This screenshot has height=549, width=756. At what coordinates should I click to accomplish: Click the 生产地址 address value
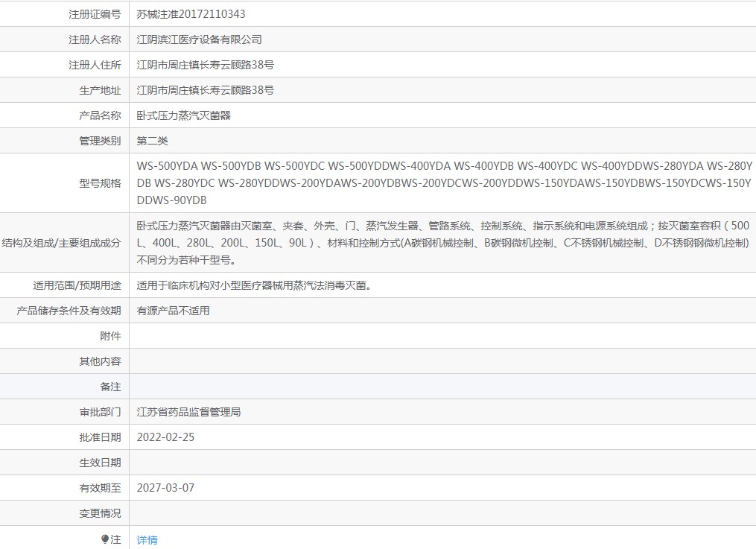[206, 90]
